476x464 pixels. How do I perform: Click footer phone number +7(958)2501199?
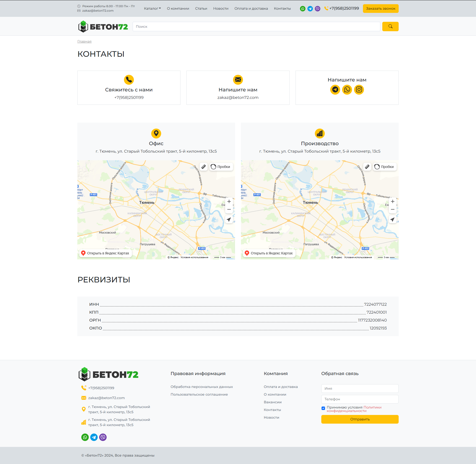point(101,388)
